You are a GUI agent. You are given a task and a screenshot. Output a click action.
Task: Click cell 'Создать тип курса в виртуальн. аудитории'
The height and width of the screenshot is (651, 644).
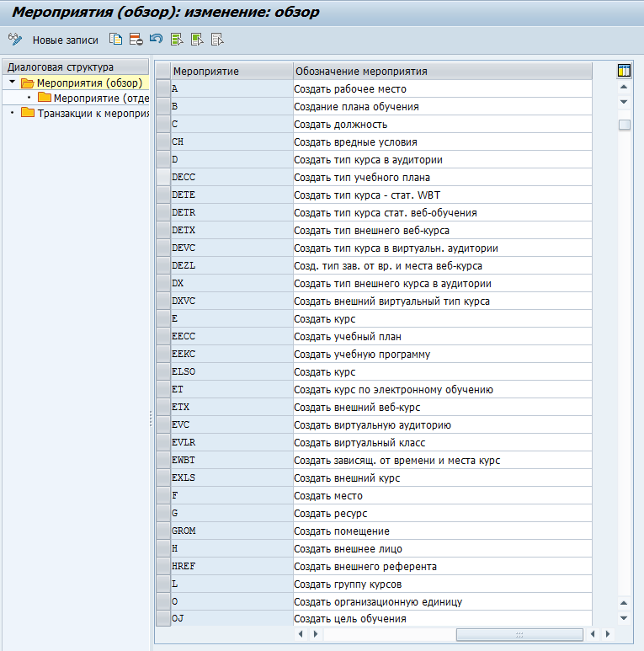tap(442, 248)
